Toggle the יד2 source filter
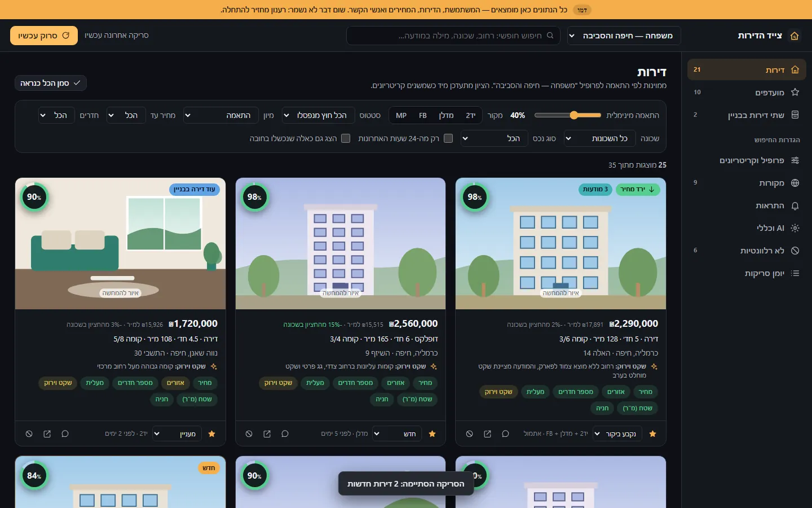Screen dimensions: 812x508 471,115
